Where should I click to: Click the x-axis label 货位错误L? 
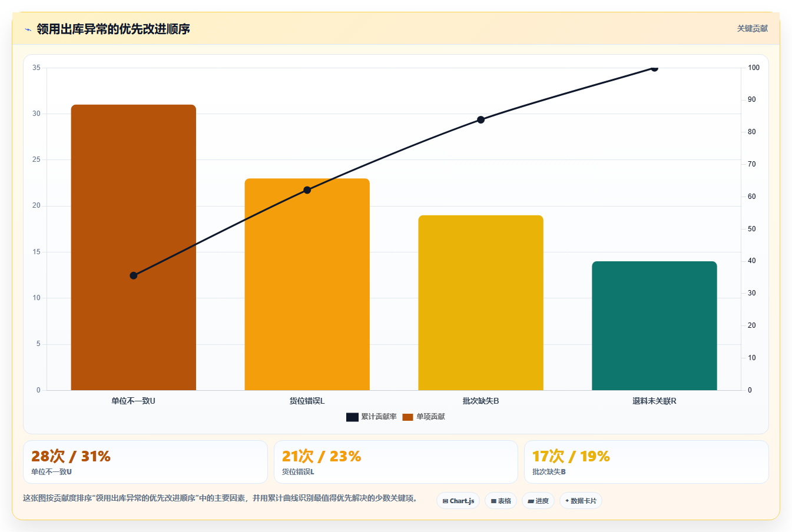(x=307, y=401)
